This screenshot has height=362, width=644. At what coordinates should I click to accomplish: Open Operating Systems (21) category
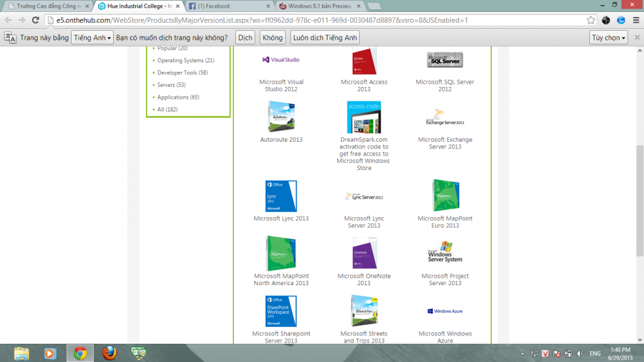click(186, 60)
